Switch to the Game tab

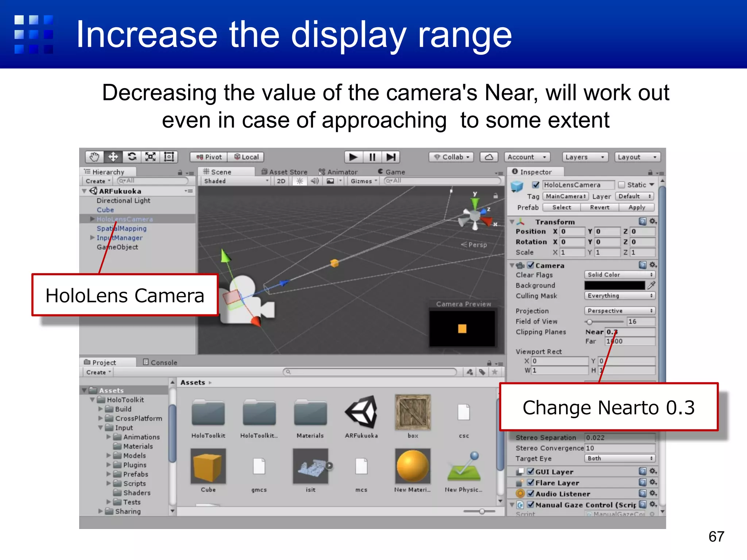pos(391,172)
